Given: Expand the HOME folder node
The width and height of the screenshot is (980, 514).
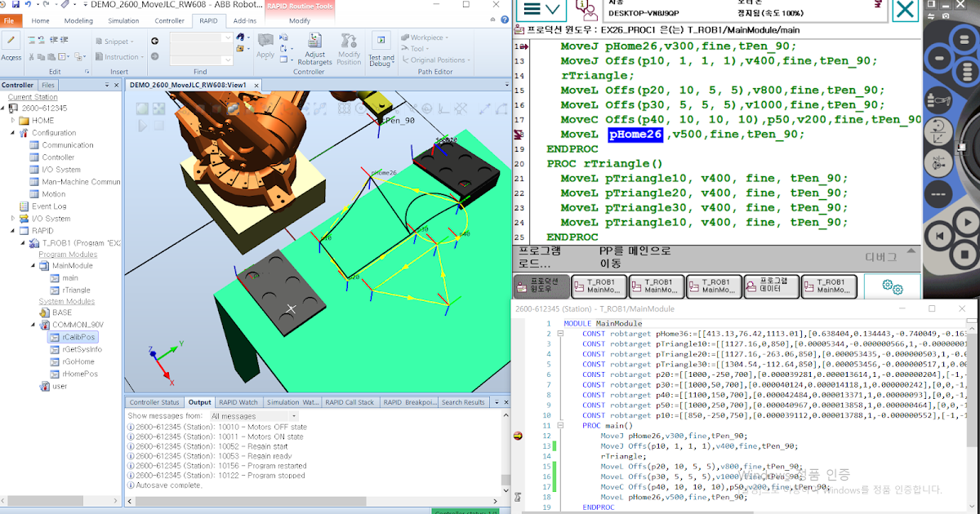Looking at the screenshot, I should [13, 121].
